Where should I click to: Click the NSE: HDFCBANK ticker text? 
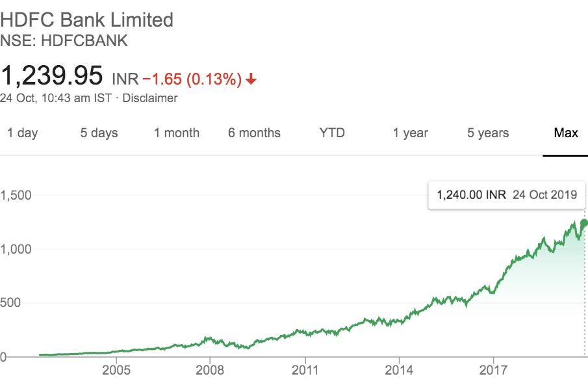(x=64, y=41)
